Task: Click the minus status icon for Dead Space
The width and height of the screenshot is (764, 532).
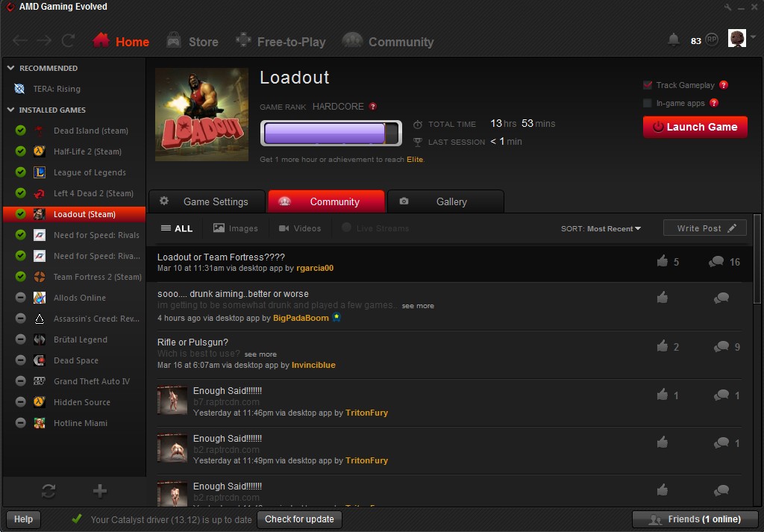Action: tap(20, 360)
